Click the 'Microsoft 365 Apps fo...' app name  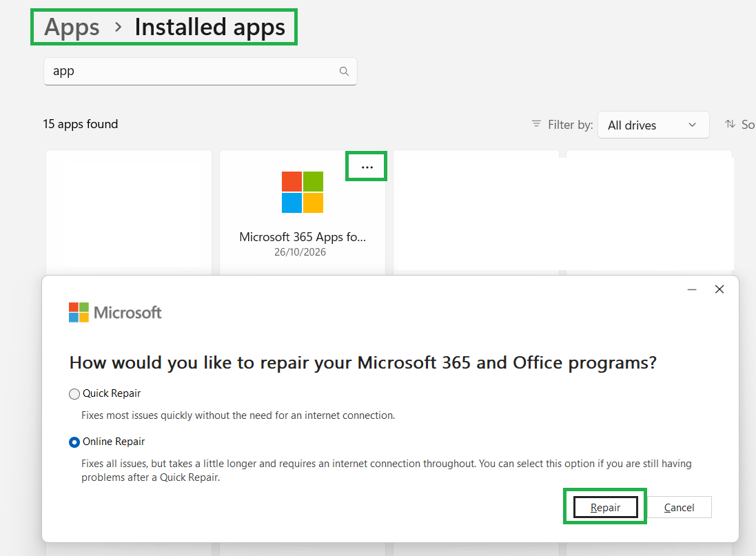click(303, 237)
